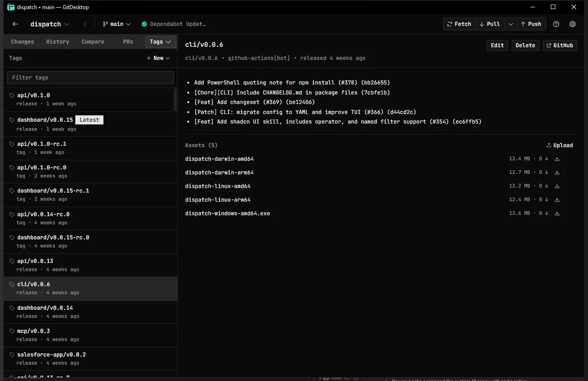
Task: Select tag api/v0.1.0-rc.0
Action: coord(90,172)
